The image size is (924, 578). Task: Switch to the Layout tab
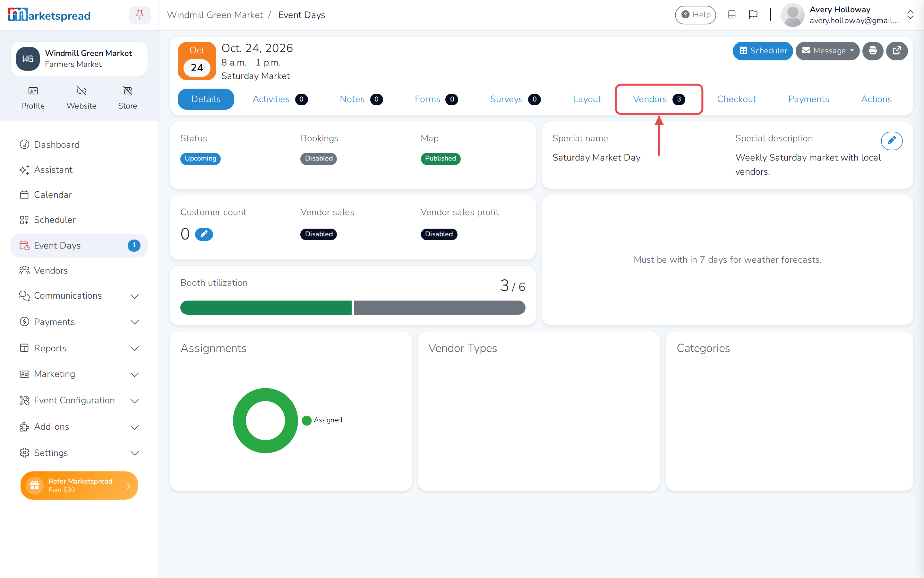pos(587,100)
